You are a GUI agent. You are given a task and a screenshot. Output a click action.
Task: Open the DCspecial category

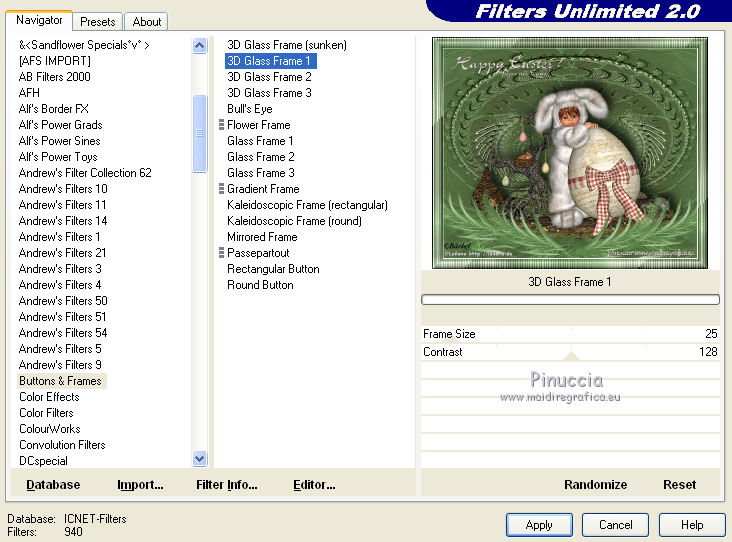click(x=43, y=461)
